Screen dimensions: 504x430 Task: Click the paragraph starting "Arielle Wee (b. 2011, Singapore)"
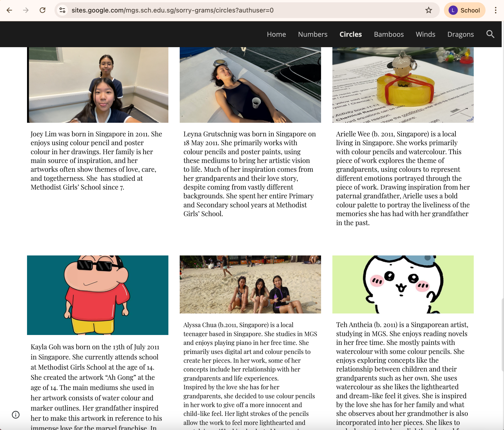(x=403, y=178)
